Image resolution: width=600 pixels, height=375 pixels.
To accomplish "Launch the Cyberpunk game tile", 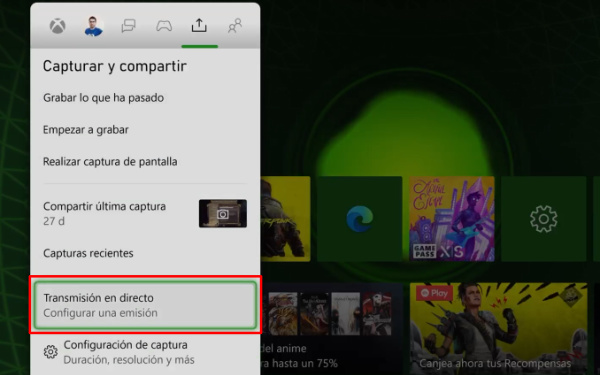I will (x=285, y=219).
